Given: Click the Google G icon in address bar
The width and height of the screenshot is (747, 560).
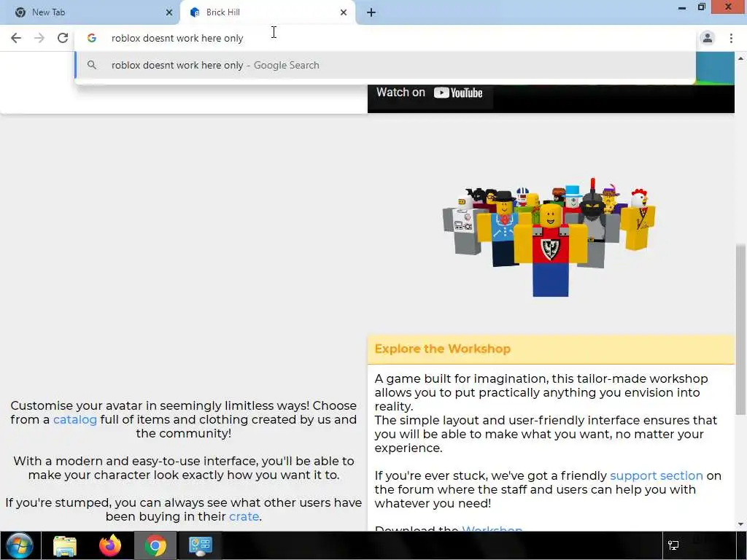Looking at the screenshot, I should point(92,38).
